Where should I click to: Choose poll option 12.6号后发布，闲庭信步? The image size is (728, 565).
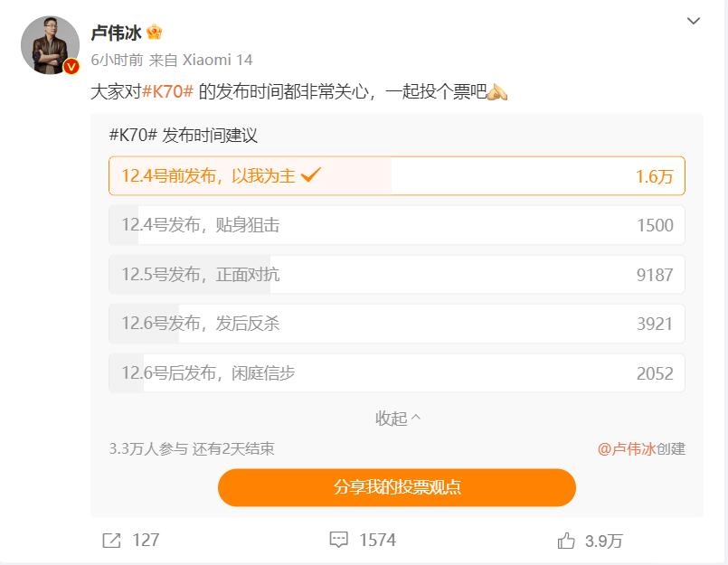point(396,372)
